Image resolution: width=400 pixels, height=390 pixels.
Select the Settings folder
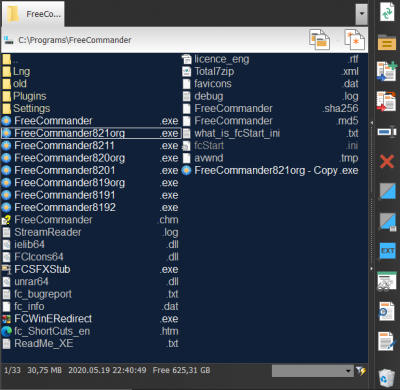tap(91, 109)
